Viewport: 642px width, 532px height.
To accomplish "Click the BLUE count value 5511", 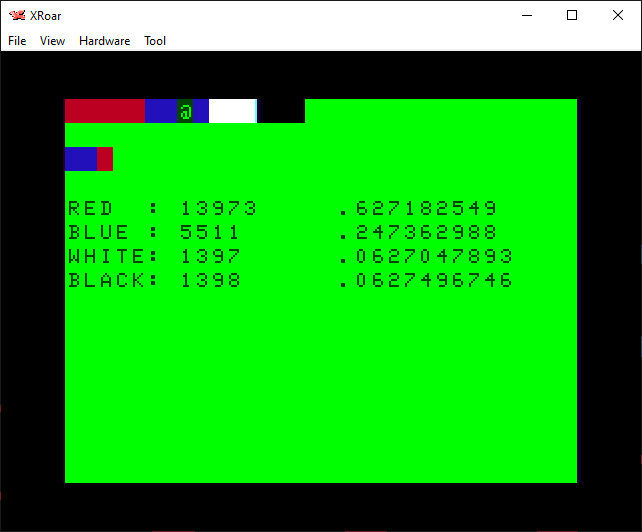I will pos(210,233).
